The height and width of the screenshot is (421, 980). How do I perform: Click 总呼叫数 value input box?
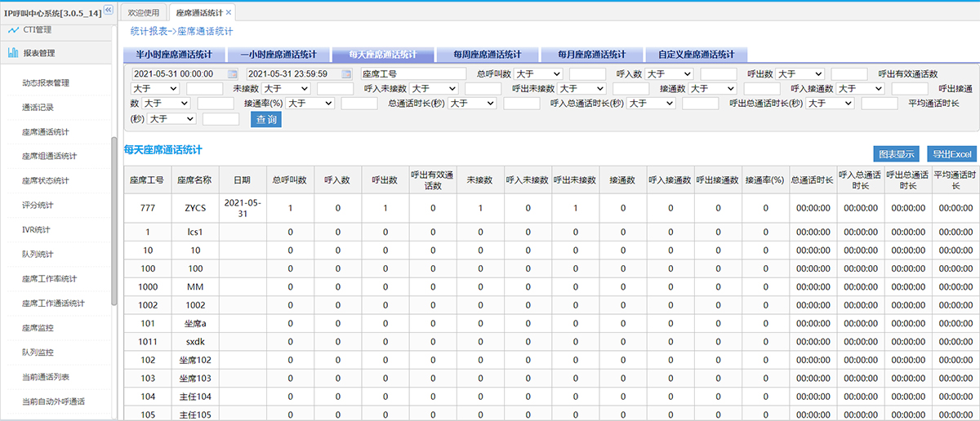[x=587, y=73]
